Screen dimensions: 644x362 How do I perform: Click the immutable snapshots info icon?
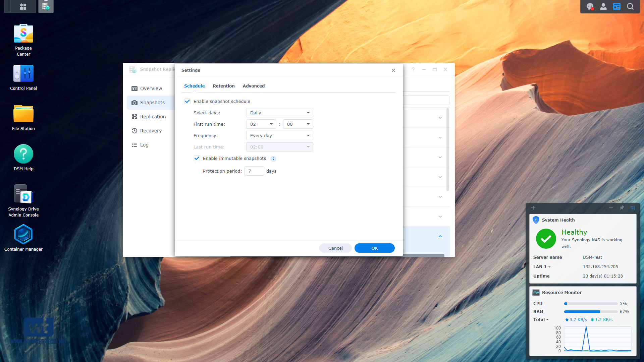[x=273, y=159]
